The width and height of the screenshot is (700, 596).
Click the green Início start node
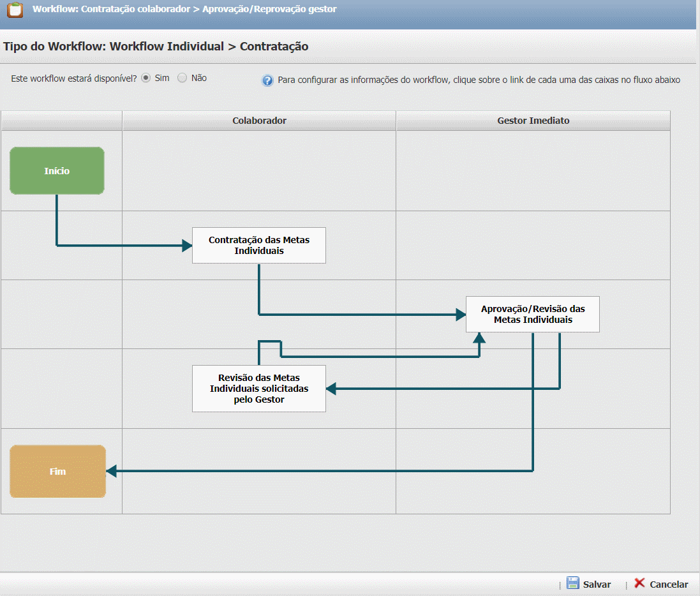coord(57,171)
